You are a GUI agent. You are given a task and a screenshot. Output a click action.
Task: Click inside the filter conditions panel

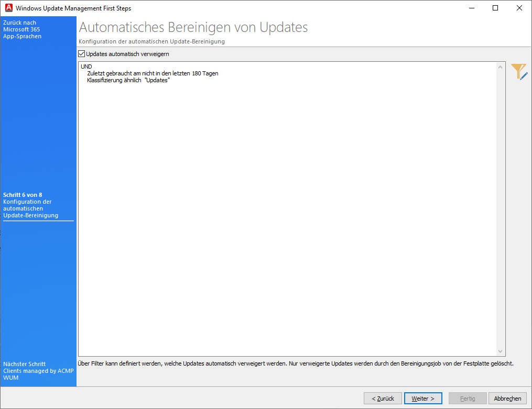click(x=288, y=209)
